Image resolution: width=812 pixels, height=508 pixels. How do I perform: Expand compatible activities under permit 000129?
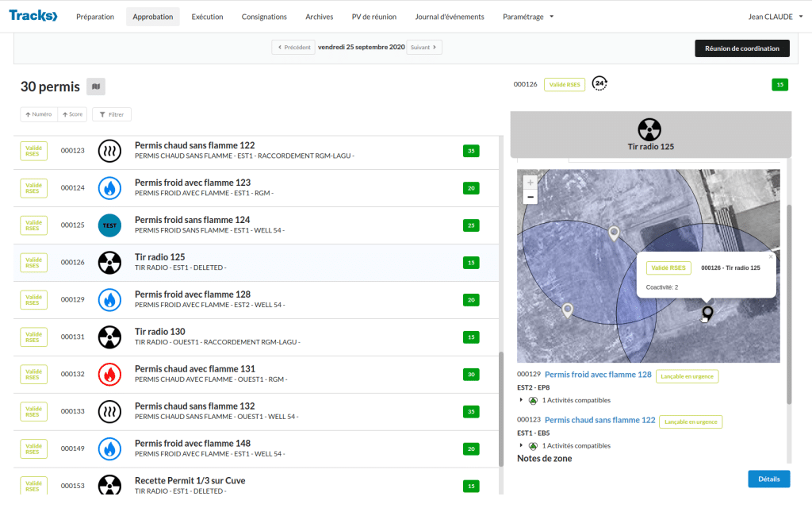(522, 400)
